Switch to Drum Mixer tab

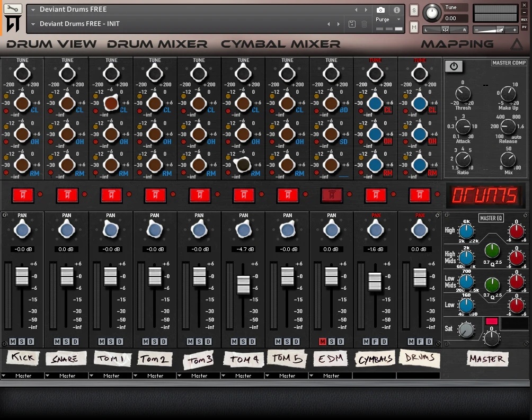click(x=157, y=44)
